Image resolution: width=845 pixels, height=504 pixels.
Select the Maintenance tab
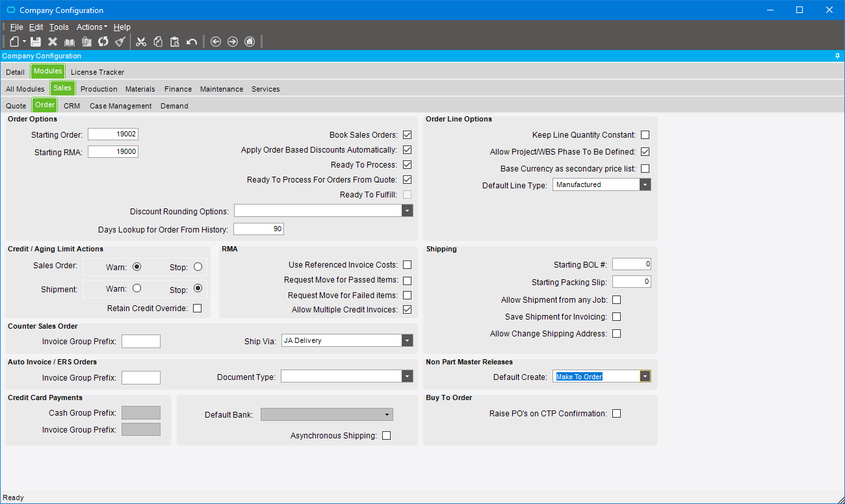click(222, 89)
